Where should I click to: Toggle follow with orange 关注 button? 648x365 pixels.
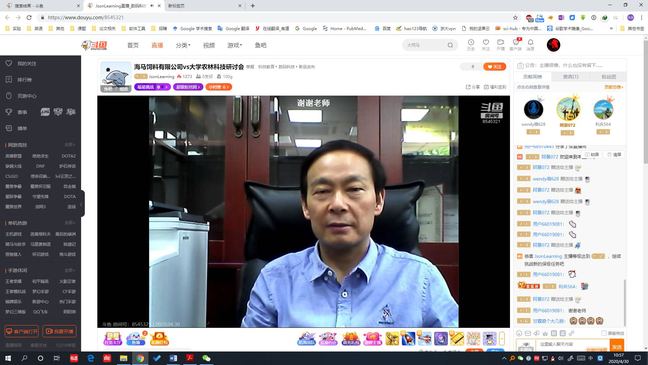[494, 67]
